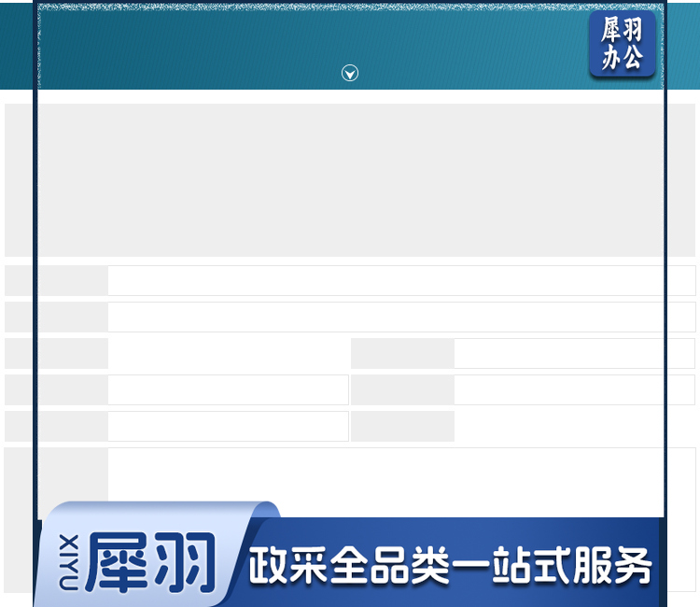This screenshot has width=700, height=607.
Task: Click the 犀羽办公 badge logo
Action: 622,45
